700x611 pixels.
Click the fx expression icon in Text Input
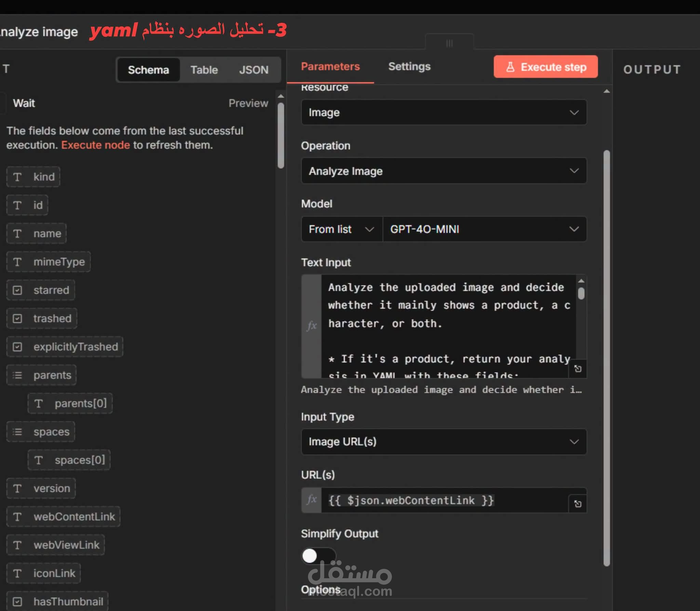pyautogui.click(x=312, y=326)
